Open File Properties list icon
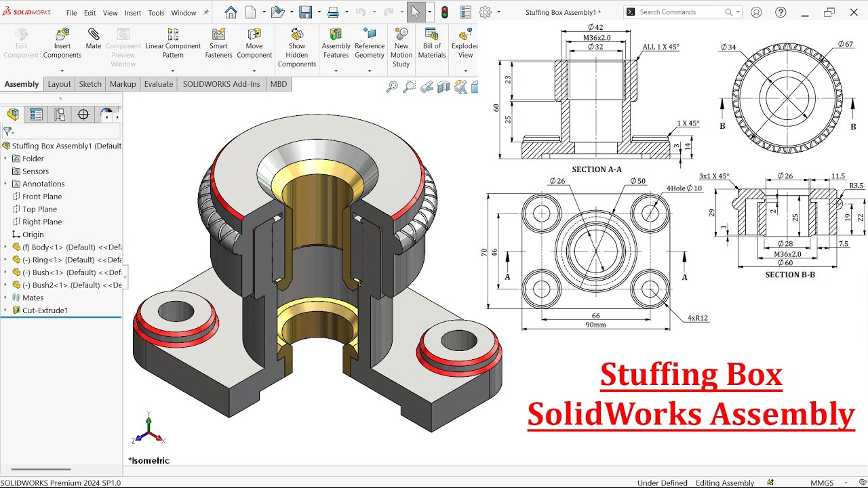868x488 pixels. [465, 12]
